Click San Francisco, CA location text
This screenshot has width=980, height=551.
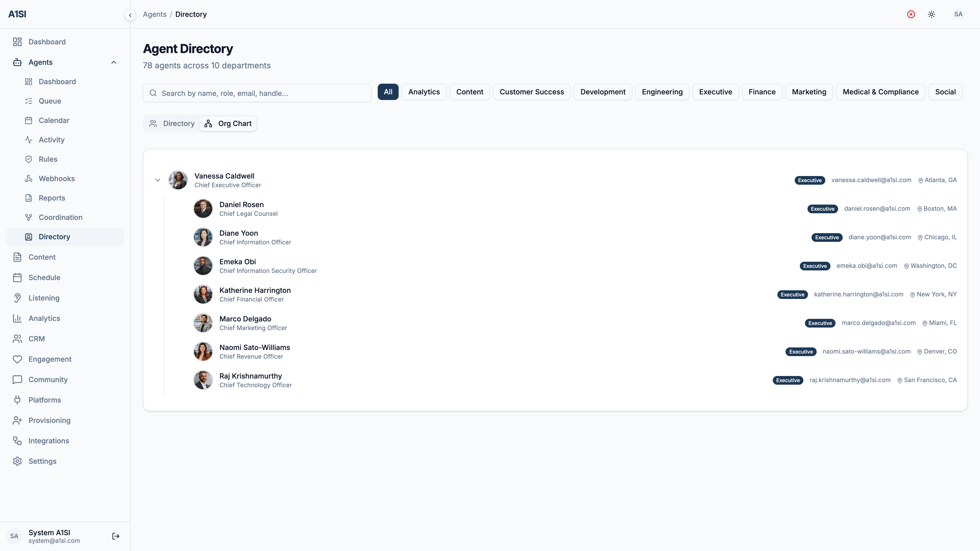coord(930,380)
